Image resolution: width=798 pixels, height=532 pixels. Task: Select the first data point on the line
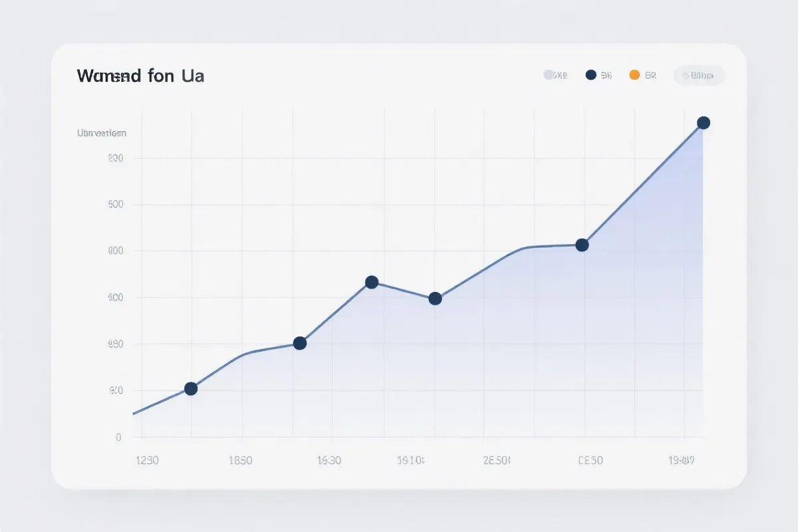pos(191,388)
